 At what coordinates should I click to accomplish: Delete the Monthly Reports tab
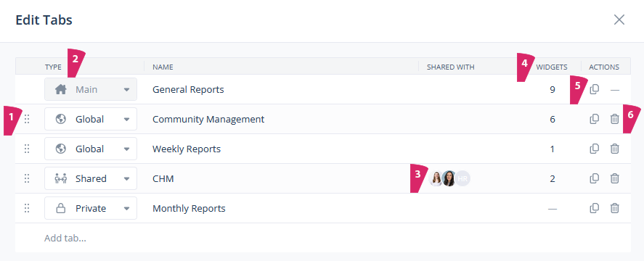(x=614, y=209)
